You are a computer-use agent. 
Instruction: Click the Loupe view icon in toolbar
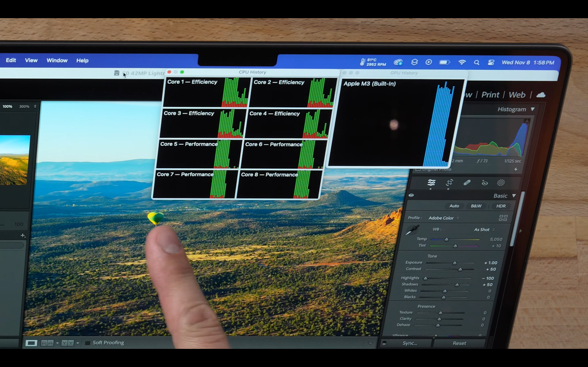(31, 343)
